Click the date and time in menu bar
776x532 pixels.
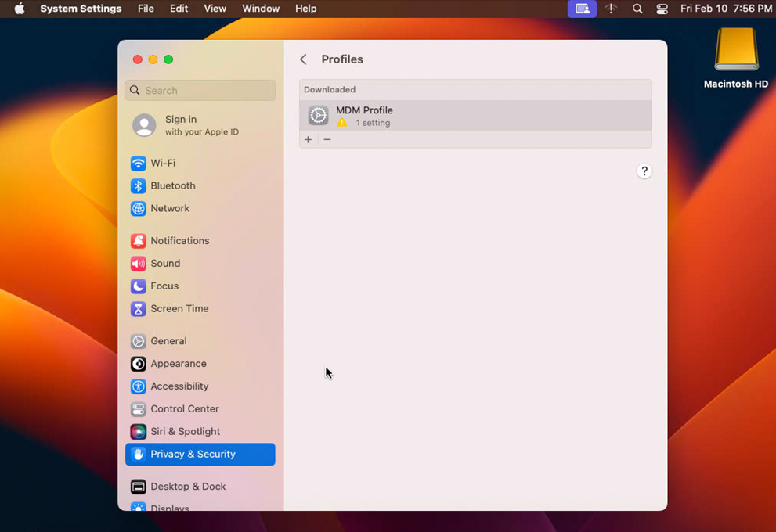(726, 9)
